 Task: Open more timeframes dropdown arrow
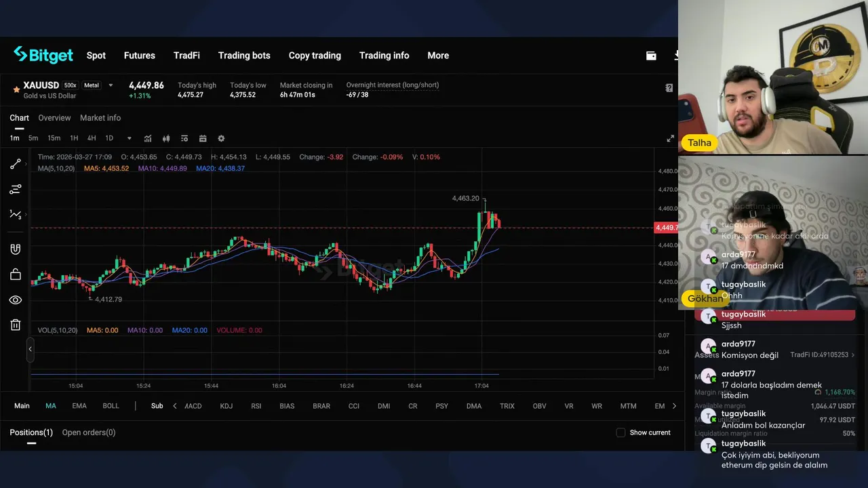coord(129,138)
